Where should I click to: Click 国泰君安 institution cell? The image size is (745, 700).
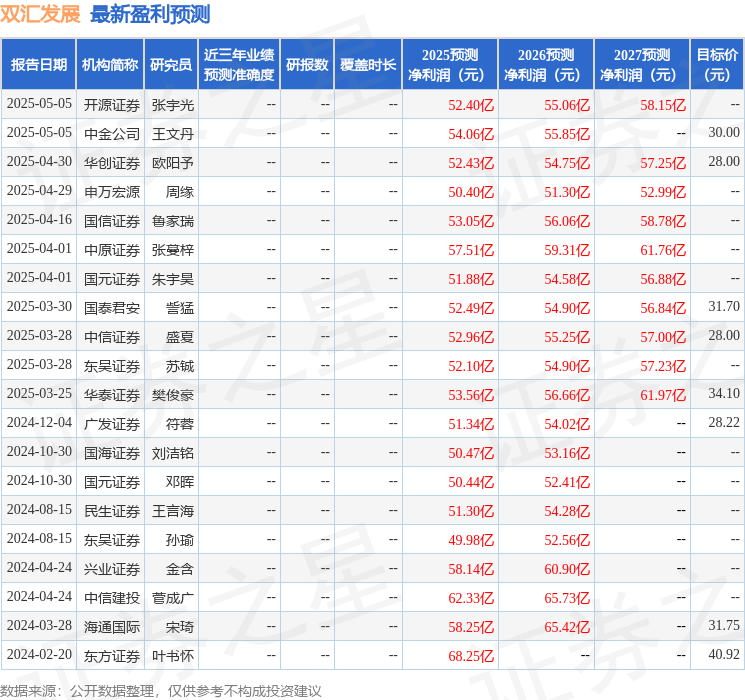[112, 308]
